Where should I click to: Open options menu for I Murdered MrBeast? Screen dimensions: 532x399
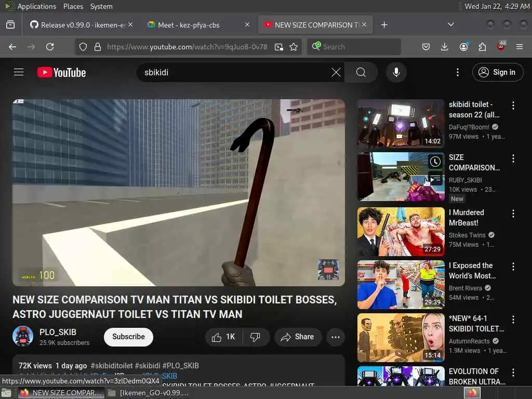point(513,214)
